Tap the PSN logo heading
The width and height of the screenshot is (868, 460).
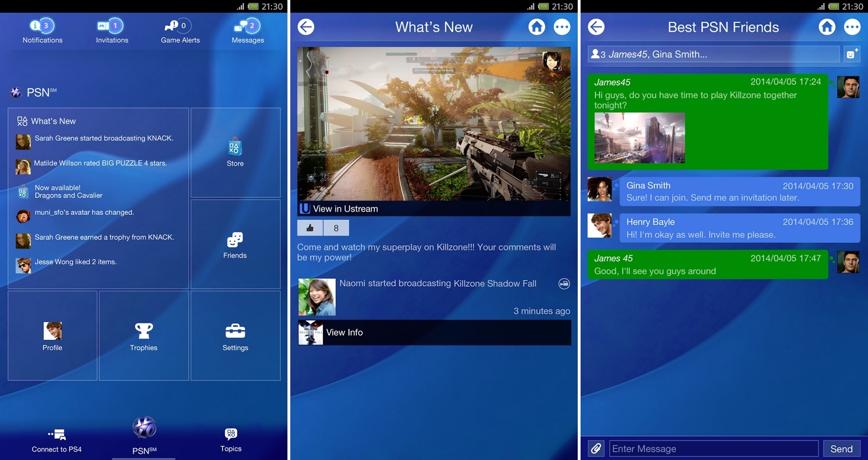[x=33, y=92]
